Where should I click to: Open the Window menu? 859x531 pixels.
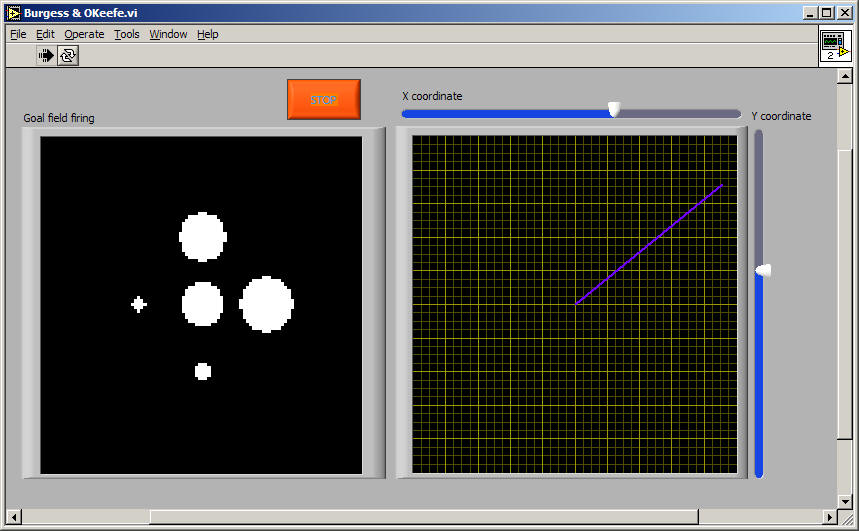(x=168, y=34)
